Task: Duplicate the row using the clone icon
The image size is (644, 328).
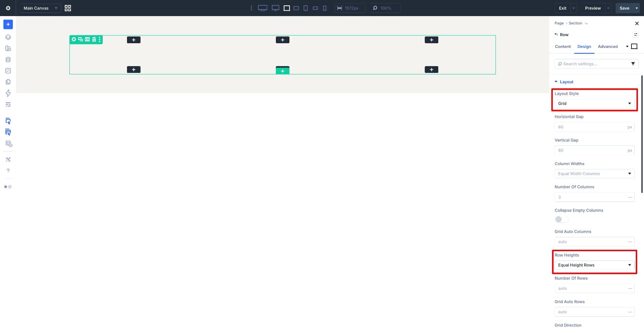Action: [x=80, y=39]
